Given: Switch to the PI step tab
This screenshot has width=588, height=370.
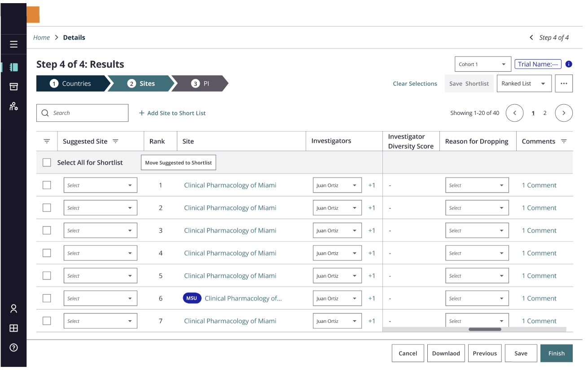Looking at the screenshot, I should pyautogui.click(x=201, y=84).
